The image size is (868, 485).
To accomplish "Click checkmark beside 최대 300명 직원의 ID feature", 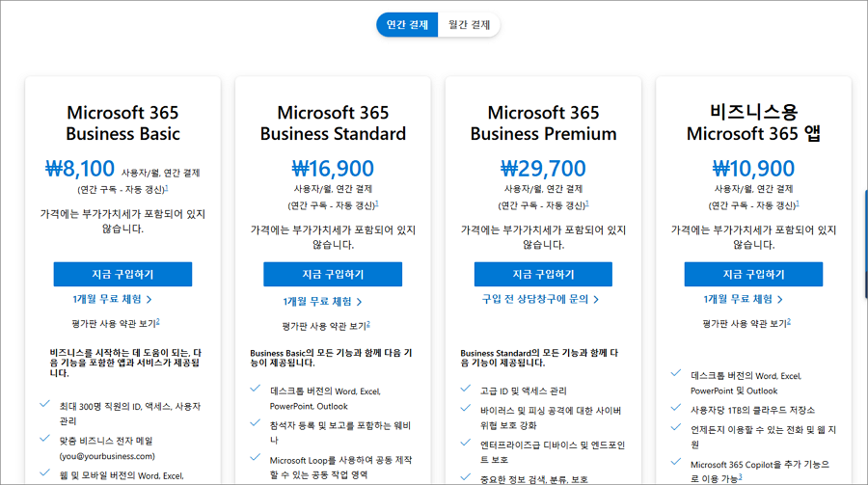I will [44, 404].
